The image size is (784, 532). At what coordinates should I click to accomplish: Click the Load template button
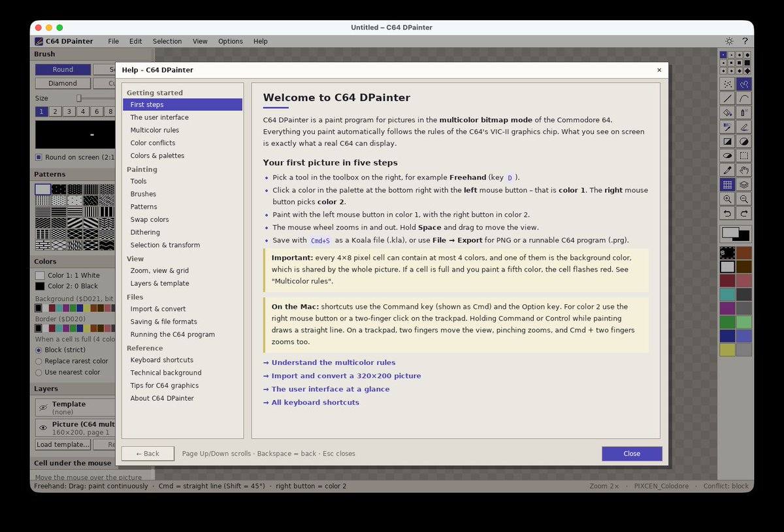63,445
